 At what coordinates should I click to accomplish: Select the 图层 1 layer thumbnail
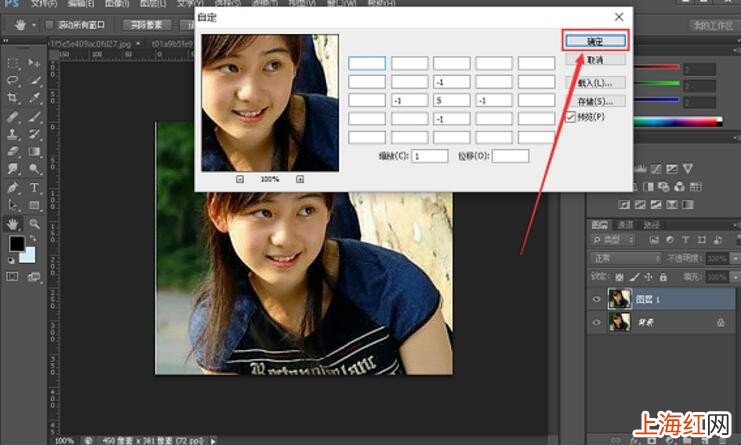pos(619,299)
